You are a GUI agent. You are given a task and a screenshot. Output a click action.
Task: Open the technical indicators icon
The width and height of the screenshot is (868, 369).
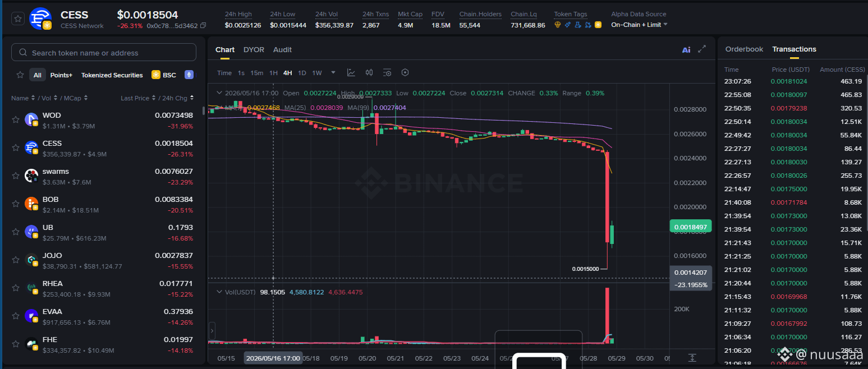[351, 72]
